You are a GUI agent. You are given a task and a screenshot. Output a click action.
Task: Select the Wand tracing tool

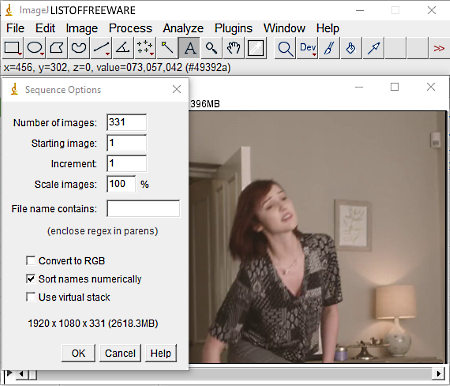(167, 48)
